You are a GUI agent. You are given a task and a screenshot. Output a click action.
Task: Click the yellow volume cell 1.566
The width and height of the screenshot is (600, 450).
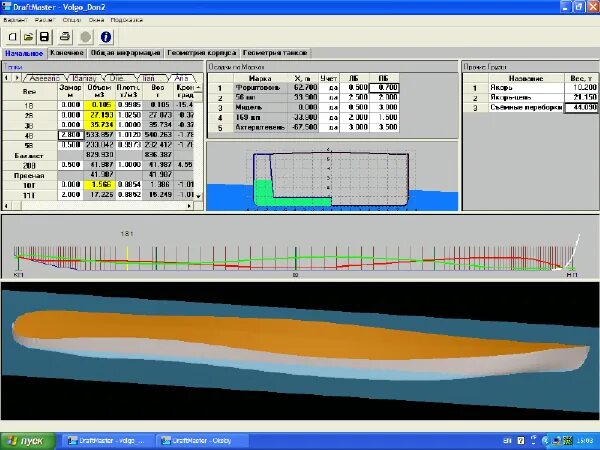(x=99, y=184)
